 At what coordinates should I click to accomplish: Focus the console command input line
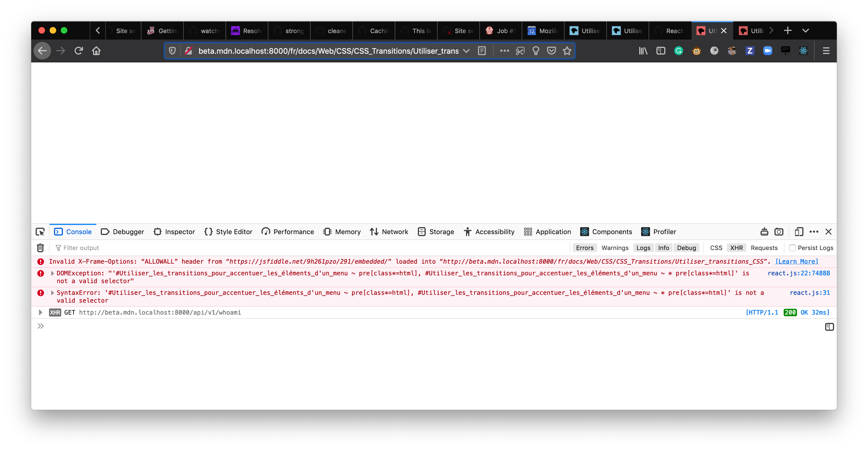click(435, 326)
